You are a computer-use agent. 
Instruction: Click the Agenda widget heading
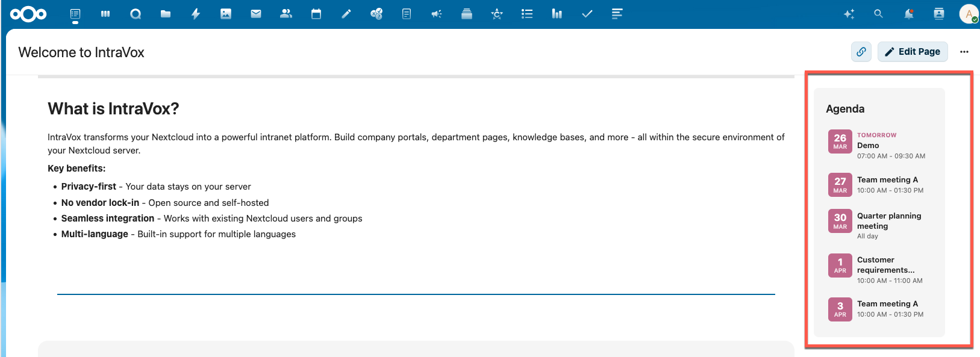(x=845, y=109)
